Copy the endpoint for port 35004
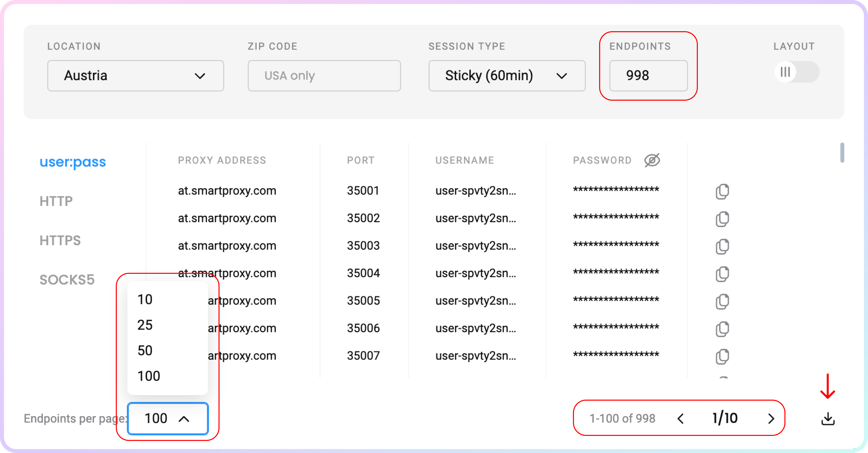 722,274
